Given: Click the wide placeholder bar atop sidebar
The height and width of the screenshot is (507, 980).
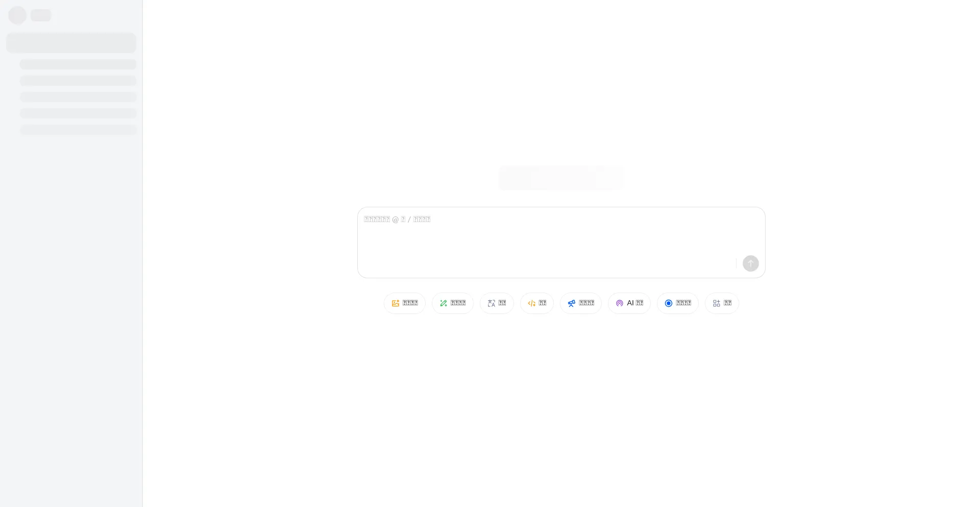Looking at the screenshot, I should (71, 43).
